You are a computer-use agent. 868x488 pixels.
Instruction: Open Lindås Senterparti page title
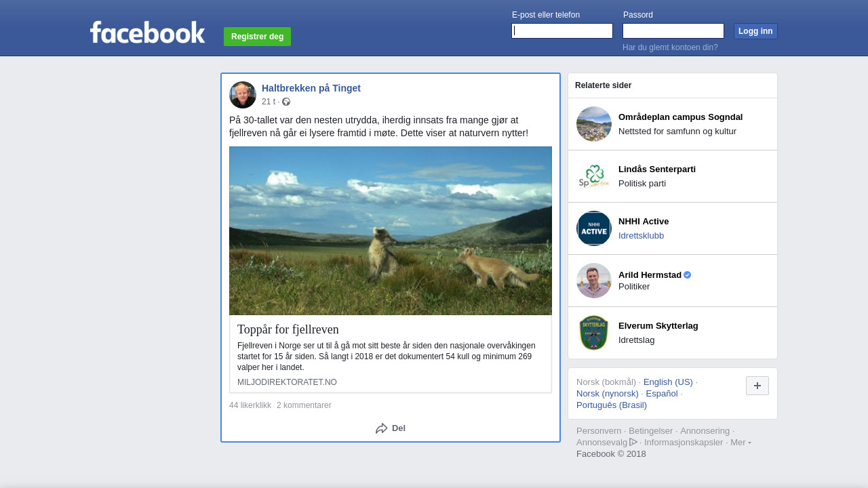(657, 169)
